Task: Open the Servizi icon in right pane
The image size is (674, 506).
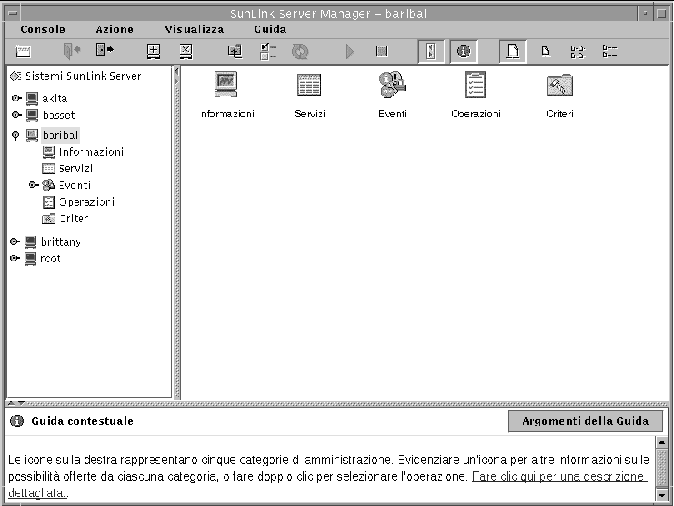Action: tap(309, 85)
